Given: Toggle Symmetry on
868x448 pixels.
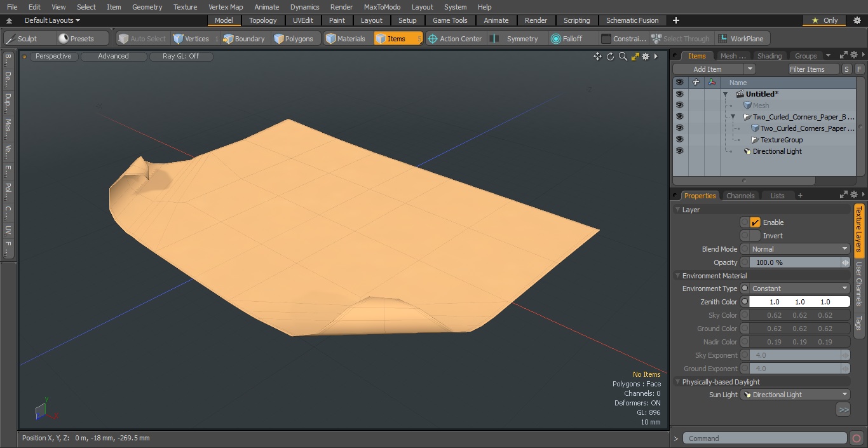Looking at the screenshot, I should click(516, 39).
